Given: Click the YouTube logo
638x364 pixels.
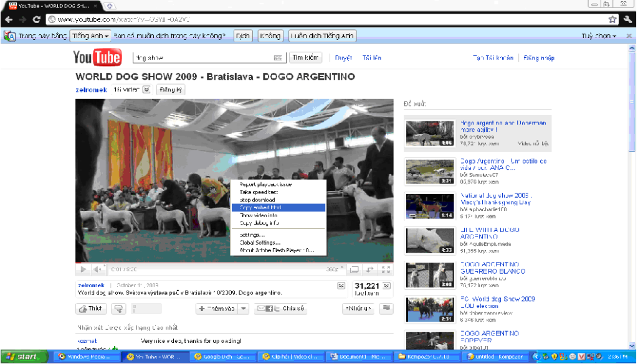Looking at the screenshot, I should [x=97, y=57].
